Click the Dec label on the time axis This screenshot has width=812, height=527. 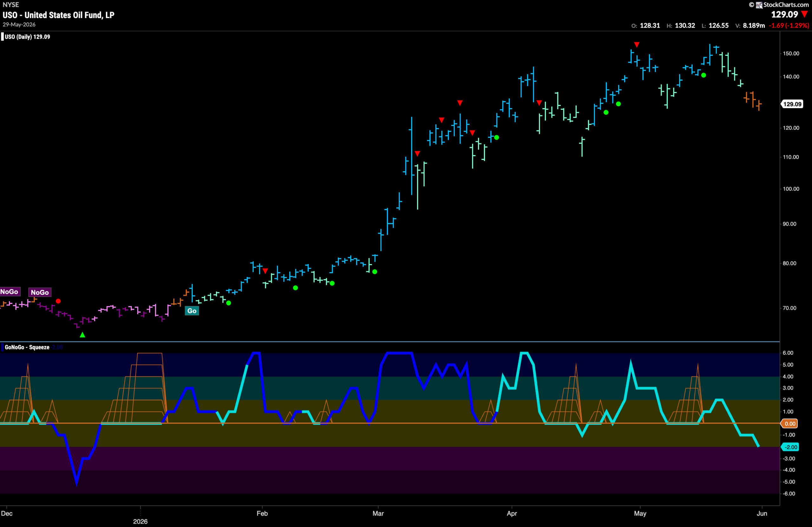pos(7,513)
